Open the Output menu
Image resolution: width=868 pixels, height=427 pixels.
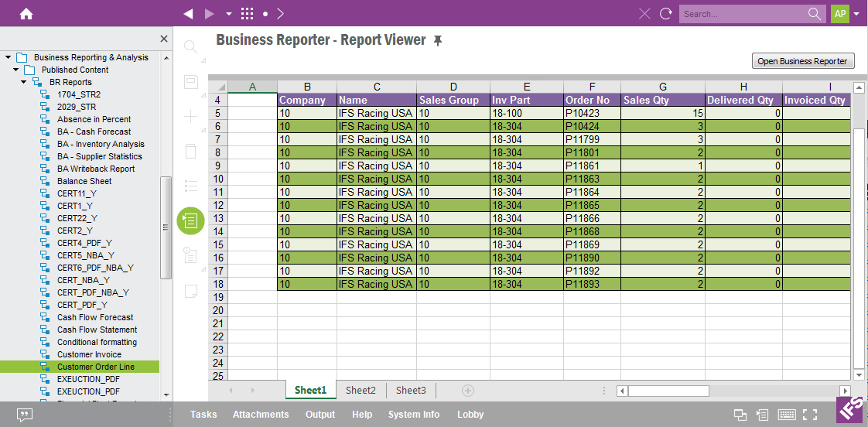click(x=320, y=415)
